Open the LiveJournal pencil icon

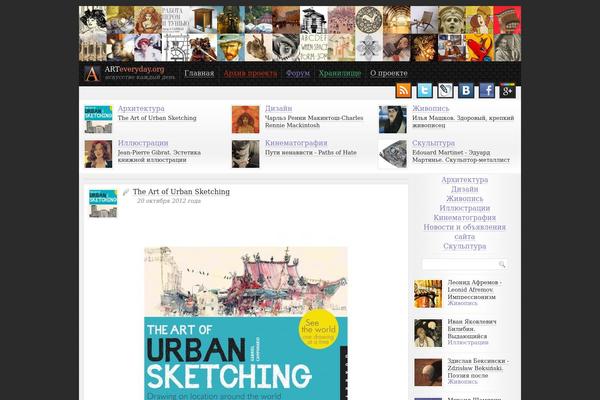pos(445,90)
